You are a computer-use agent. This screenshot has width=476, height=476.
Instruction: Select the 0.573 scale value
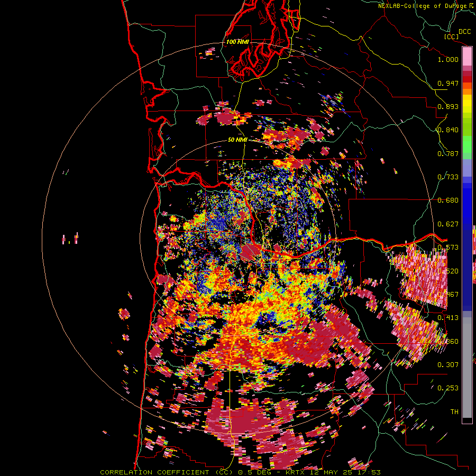tap(448, 248)
